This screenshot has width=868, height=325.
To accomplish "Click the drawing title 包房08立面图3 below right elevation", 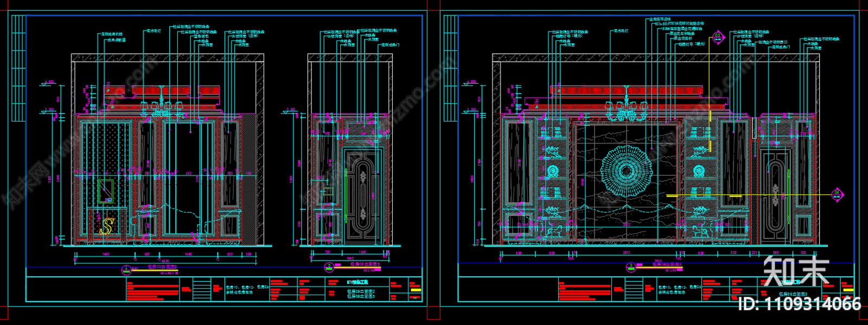I will pos(667,264).
